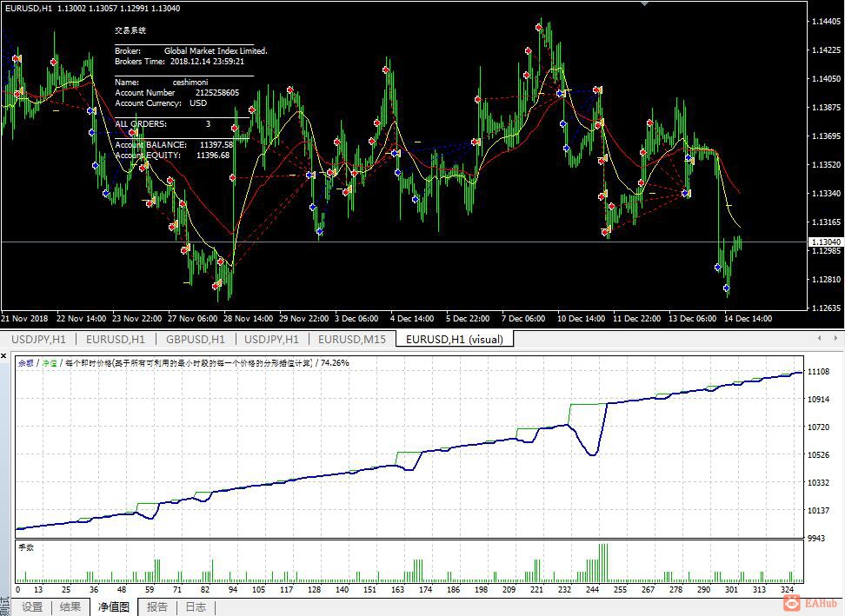Click the current price label 1.13040
845x616 pixels.
tap(826, 242)
